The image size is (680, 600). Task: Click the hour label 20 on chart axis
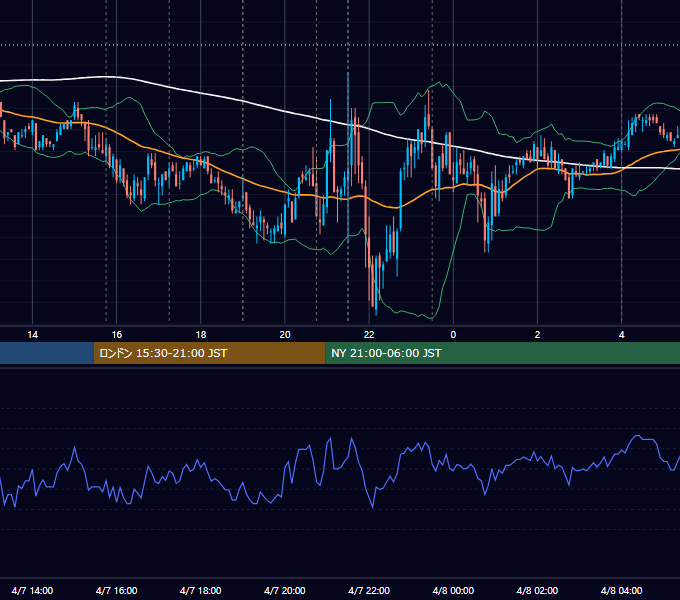click(x=285, y=335)
